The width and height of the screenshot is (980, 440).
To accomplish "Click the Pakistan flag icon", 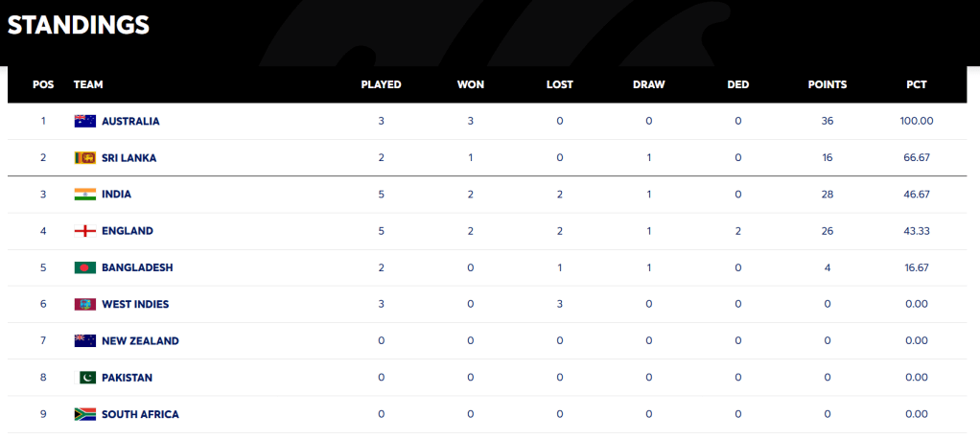I will coord(85,378).
